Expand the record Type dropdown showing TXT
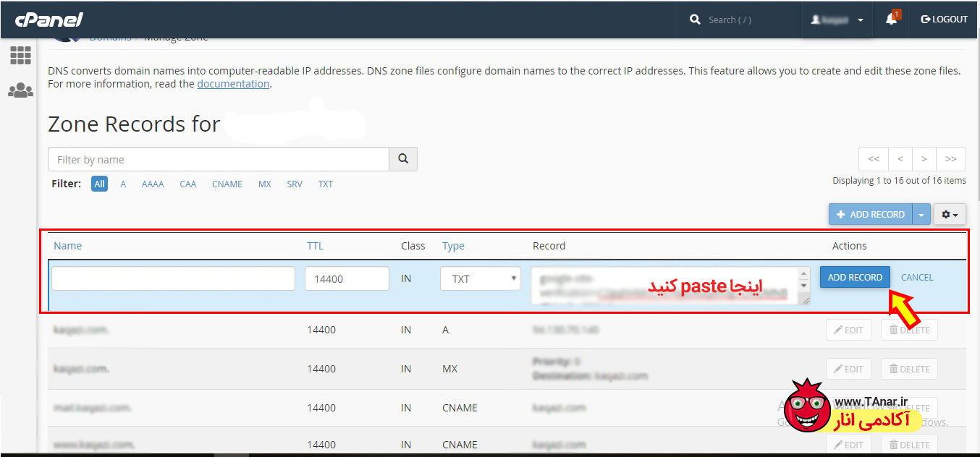Screen dimensions: 980x457 [x=480, y=278]
